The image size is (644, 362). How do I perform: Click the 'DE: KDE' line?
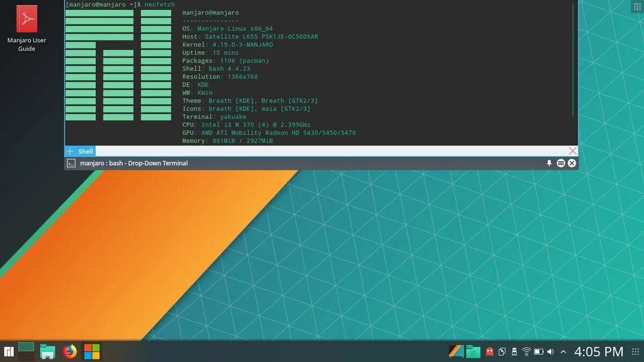coord(195,85)
